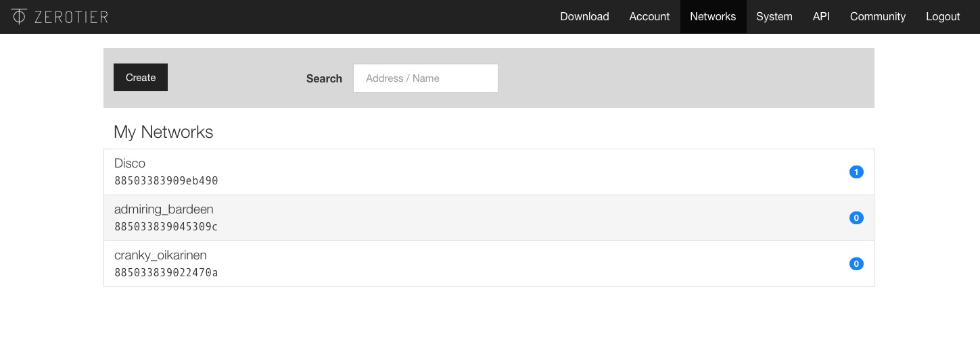Select the Networks nav tab
This screenshot has height=356, width=980.
point(713,17)
